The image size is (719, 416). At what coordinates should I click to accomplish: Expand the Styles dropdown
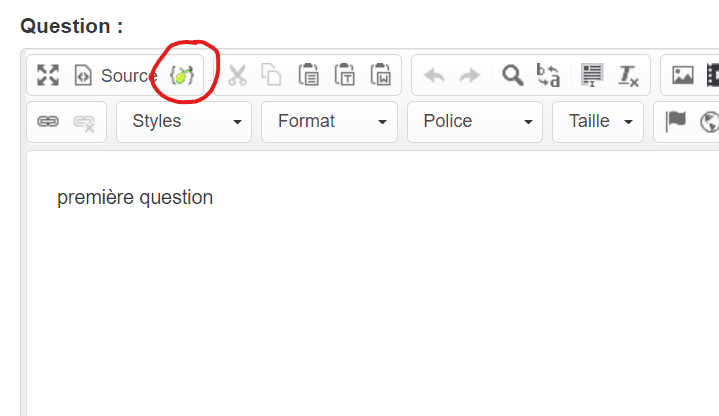coord(184,122)
